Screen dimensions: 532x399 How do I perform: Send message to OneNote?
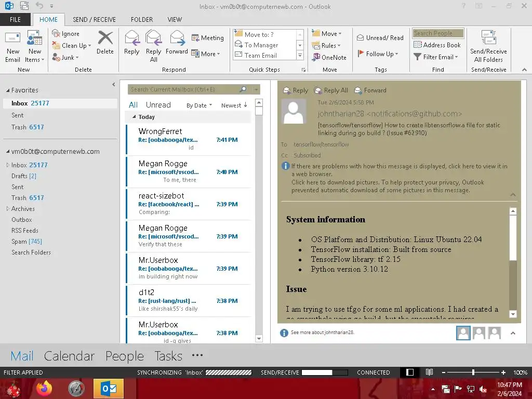329,57
